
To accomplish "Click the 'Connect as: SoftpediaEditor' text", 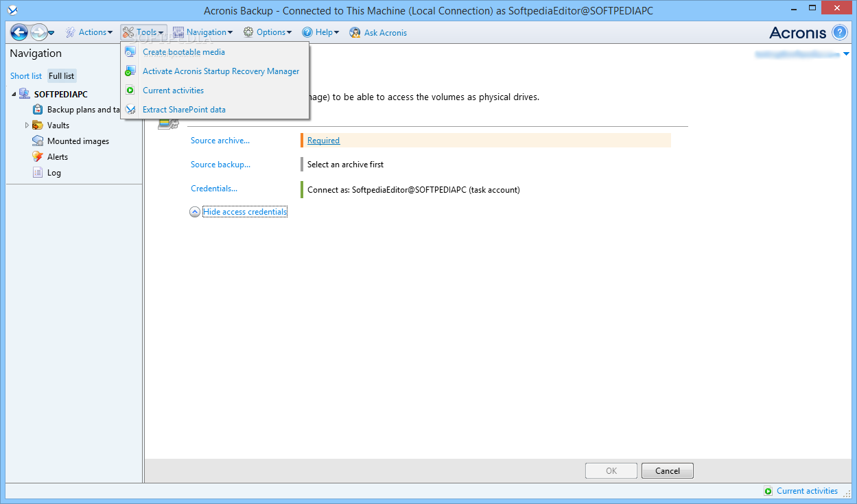I will [413, 190].
